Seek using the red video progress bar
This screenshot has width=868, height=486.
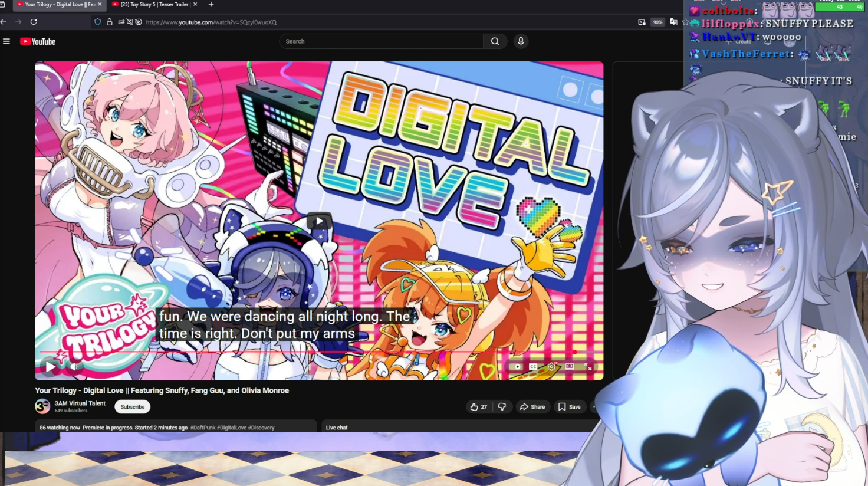coord(319,352)
